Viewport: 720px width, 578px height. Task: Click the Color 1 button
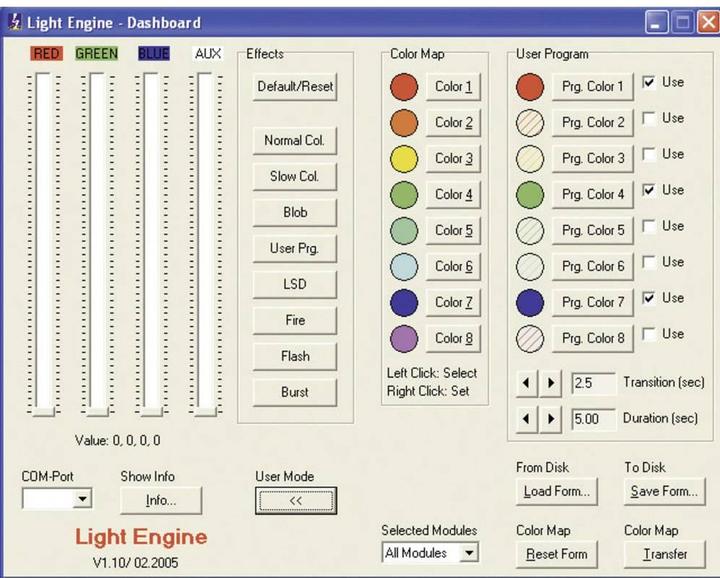click(x=453, y=87)
